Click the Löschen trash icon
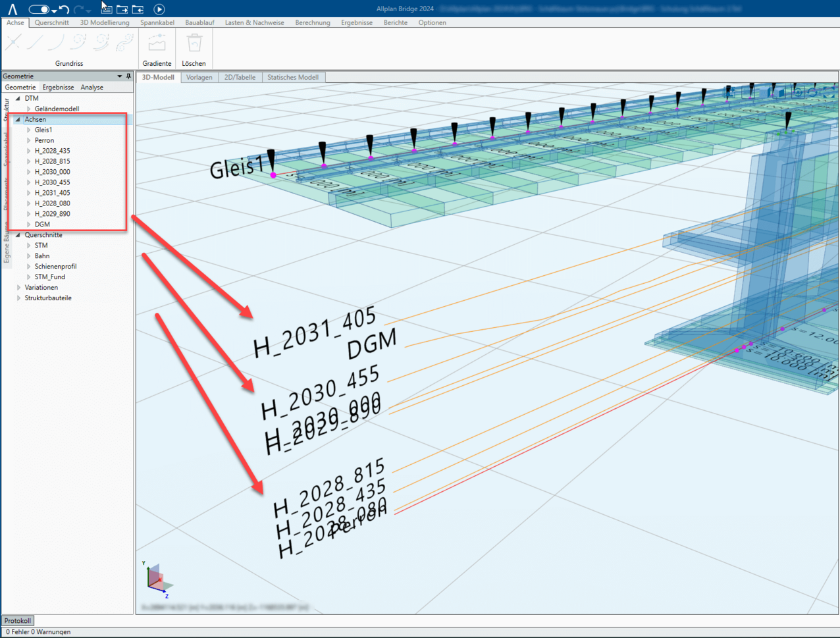This screenshot has height=638, width=840. (194, 44)
